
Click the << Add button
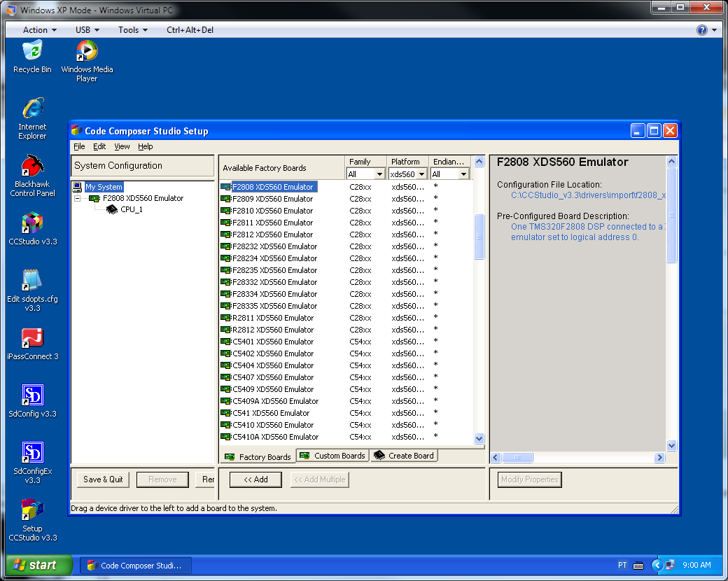point(255,479)
